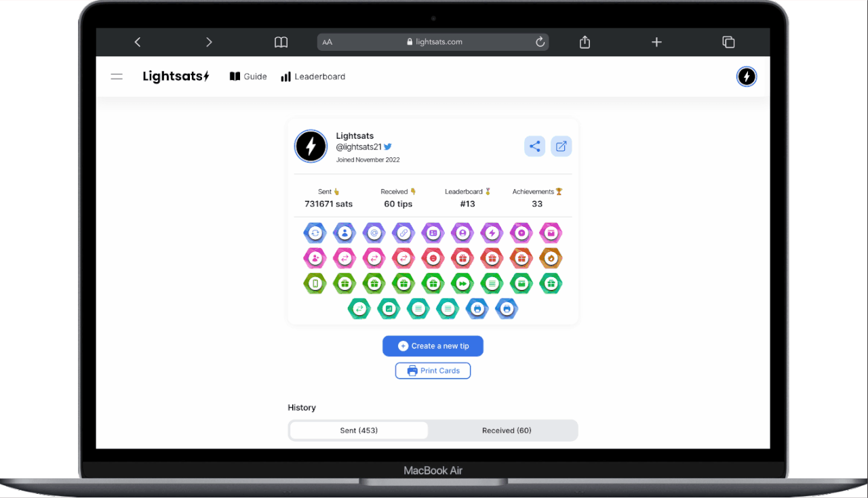Open the Leaderboard page
The height and width of the screenshot is (498, 868).
pyautogui.click(x=313, y=77)
